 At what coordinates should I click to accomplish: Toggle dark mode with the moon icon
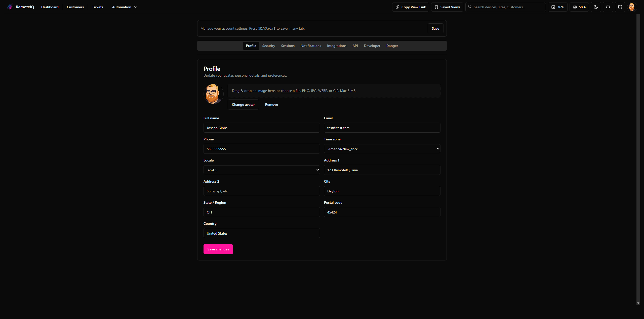(x=596, y=7)
